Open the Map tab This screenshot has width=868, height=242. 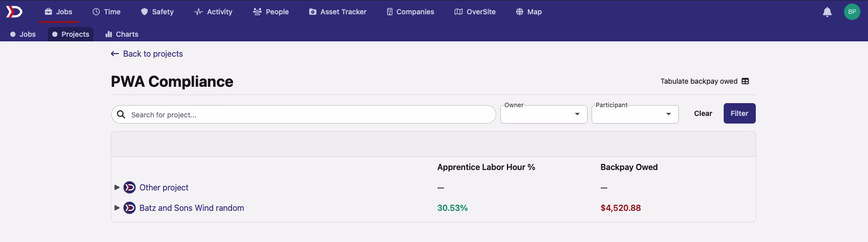529,12
